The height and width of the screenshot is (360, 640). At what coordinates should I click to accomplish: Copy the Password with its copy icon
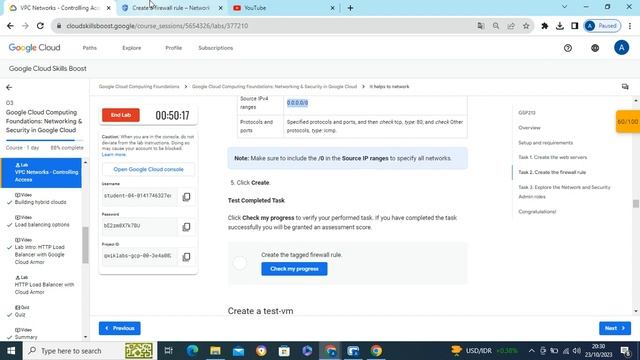186,227
